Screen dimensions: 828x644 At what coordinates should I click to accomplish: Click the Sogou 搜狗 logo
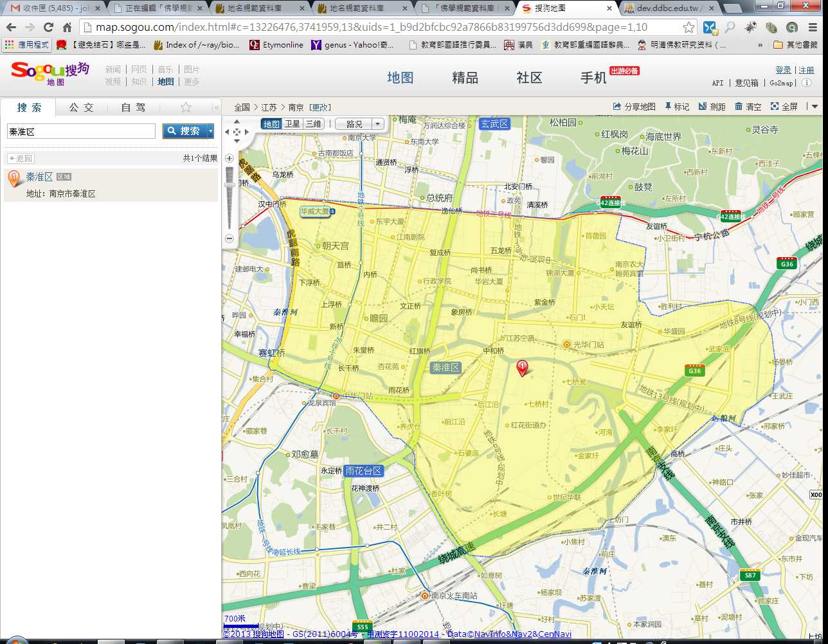point(50,73)
